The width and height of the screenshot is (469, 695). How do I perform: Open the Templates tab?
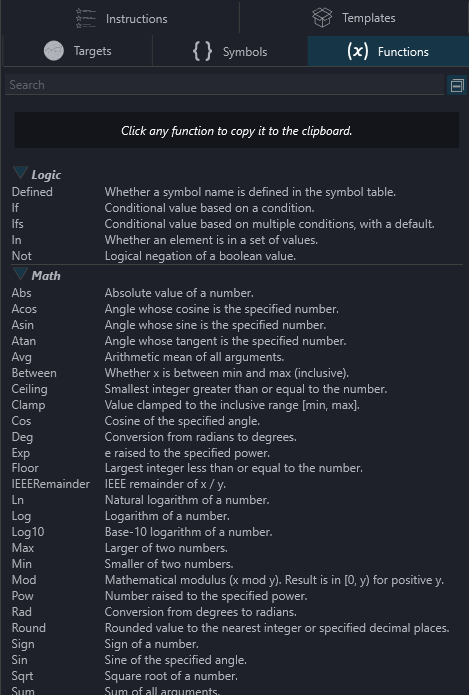(354, 18)
